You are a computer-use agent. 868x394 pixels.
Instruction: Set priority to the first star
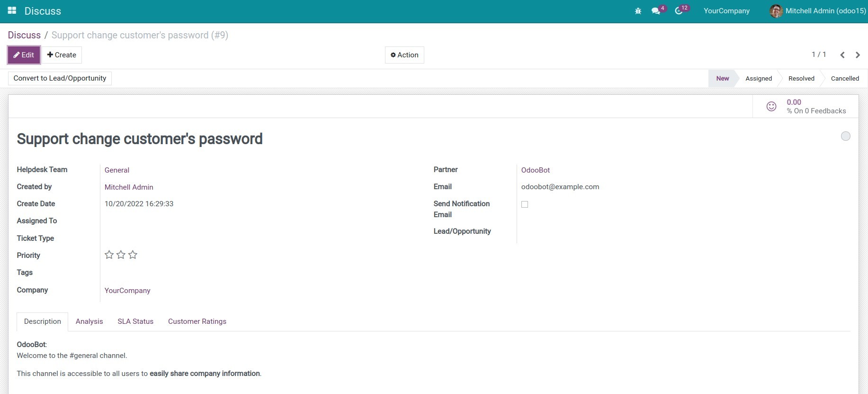[x=109, y=255]
